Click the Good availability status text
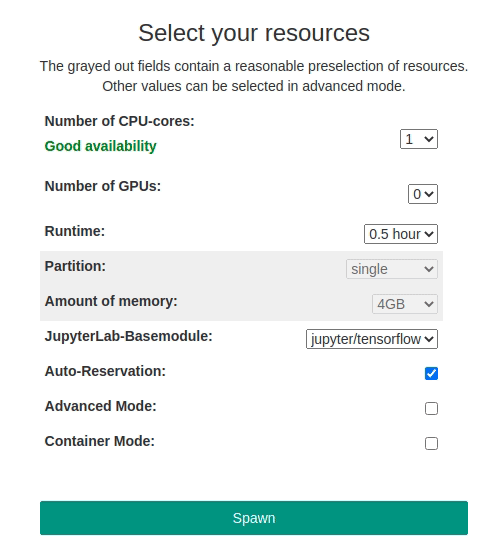This screenshot has width=496, height=558. [x=100, y=146]
